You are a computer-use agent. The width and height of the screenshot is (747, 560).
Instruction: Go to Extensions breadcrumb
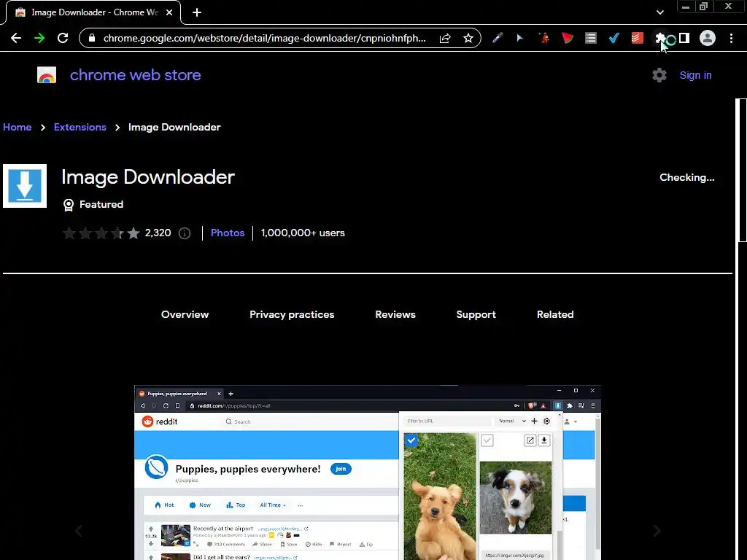click(x=80, y=127)
